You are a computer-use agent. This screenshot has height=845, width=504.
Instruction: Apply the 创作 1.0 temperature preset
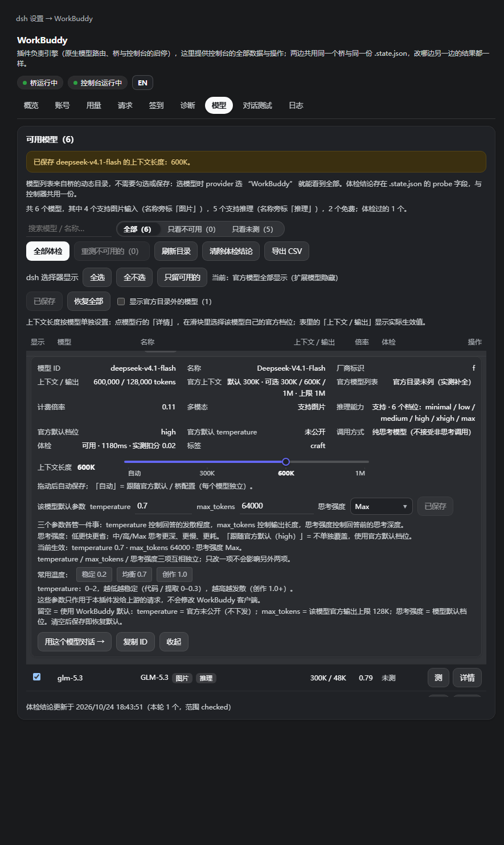[175, 575]
